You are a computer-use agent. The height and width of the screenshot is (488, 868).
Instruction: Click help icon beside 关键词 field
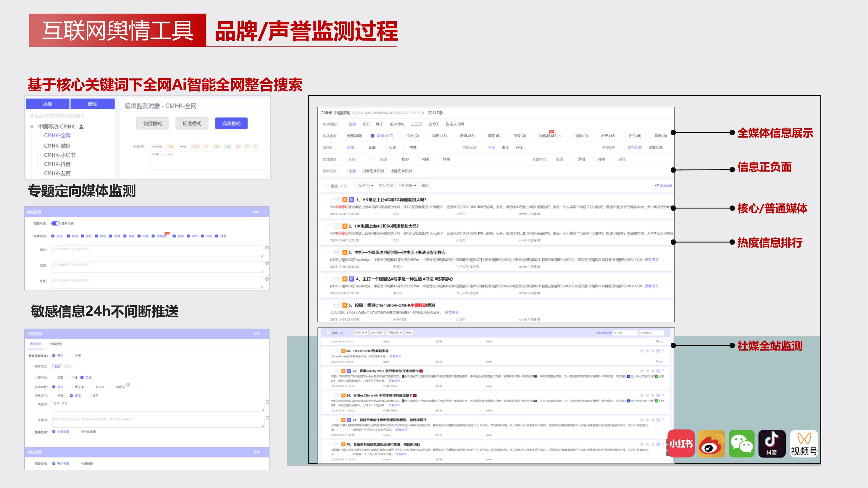pyautogui.click(x=267, y=402)
